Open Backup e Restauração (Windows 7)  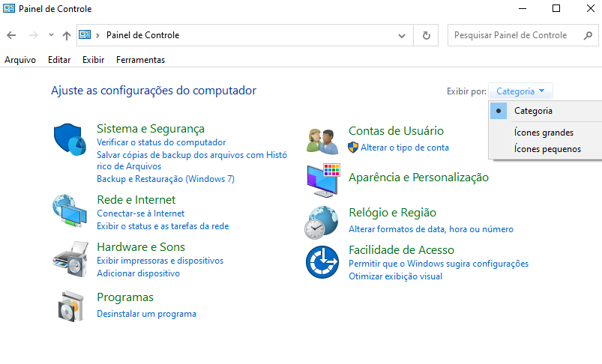tap(166, 179)
